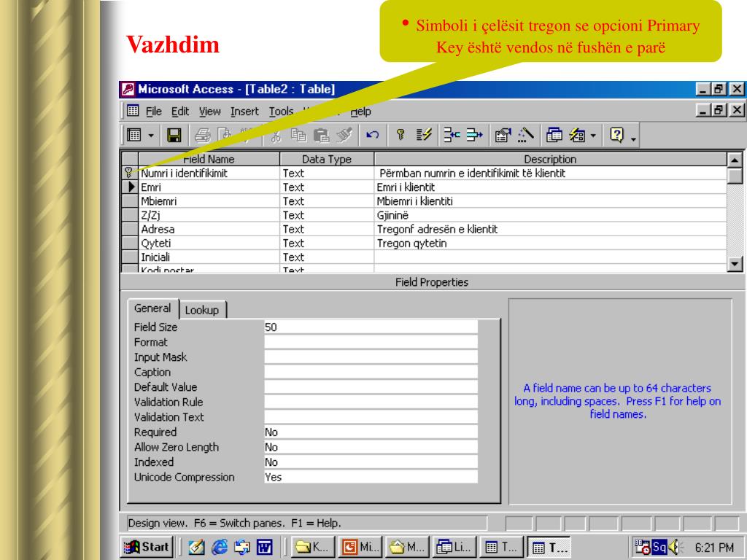Image resolution: width=747 pixels, height=560 pixels.
Task: Click the Field Size input box
Action: [371, 327]
